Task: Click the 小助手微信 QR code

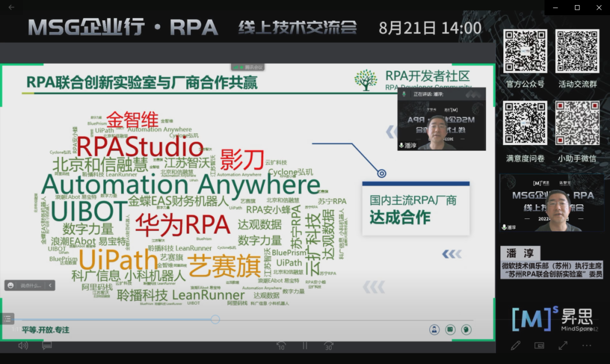Action: click(577, 123)
